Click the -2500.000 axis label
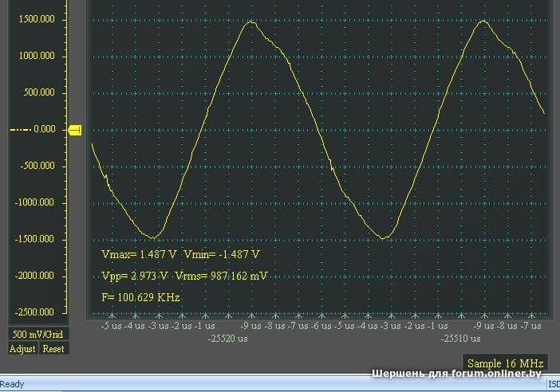This screenshot has height=392, width=560. 34,312
